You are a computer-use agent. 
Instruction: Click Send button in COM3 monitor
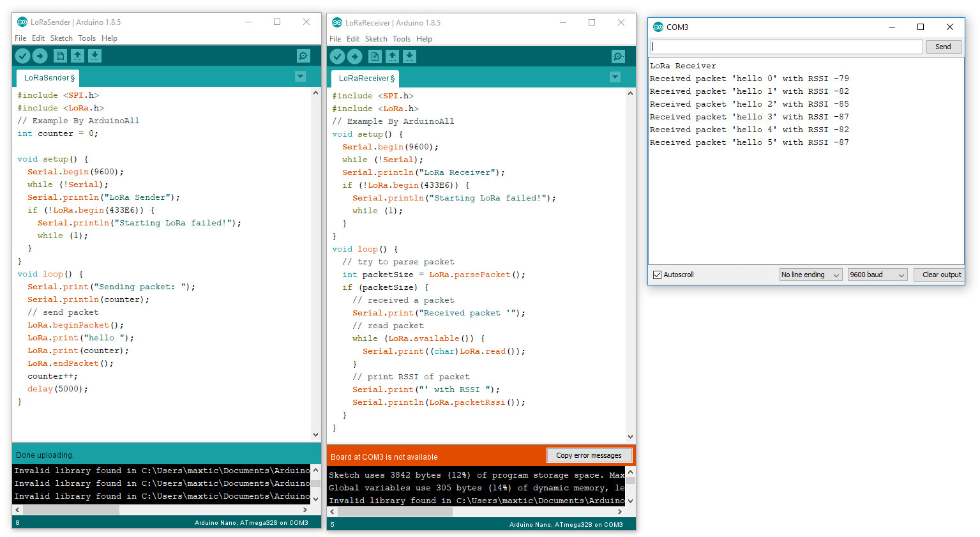pos(943,47)
